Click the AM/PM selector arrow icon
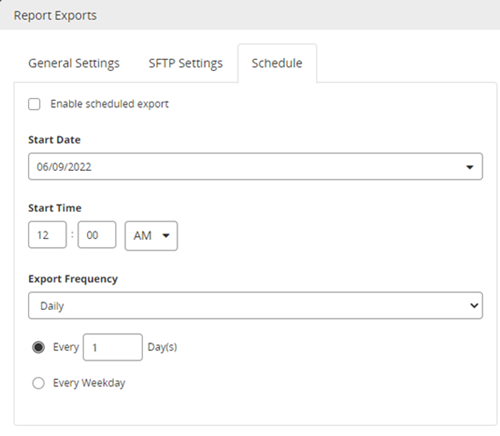 point(166,236)
